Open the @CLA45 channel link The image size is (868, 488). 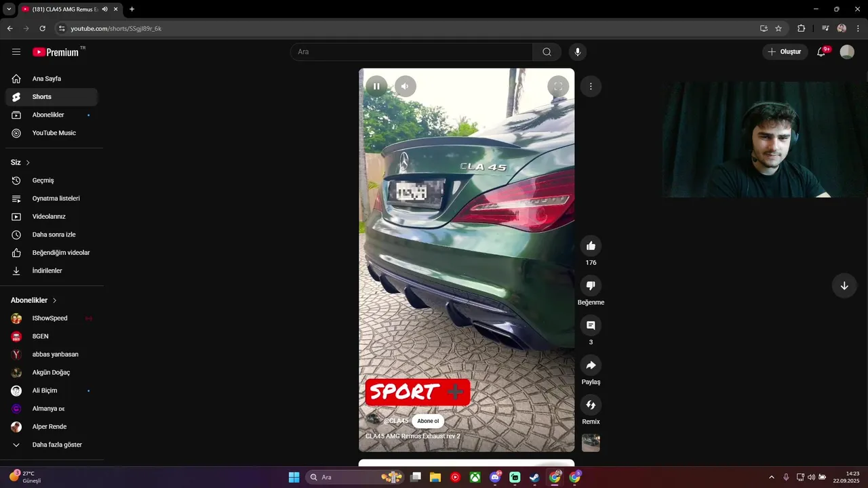396,421
